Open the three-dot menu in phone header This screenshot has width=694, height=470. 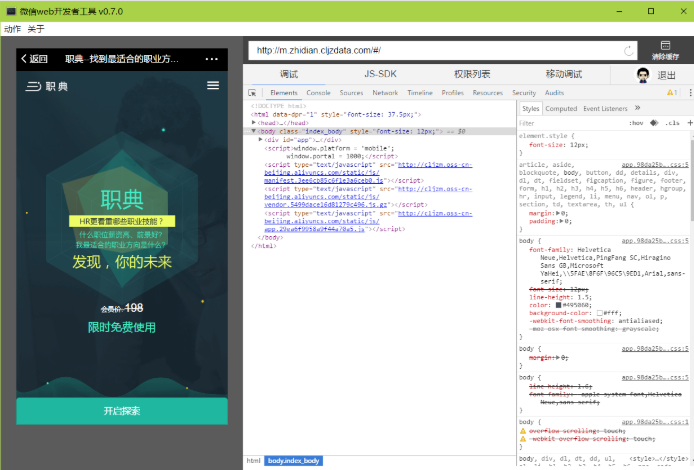coord(212,59)
